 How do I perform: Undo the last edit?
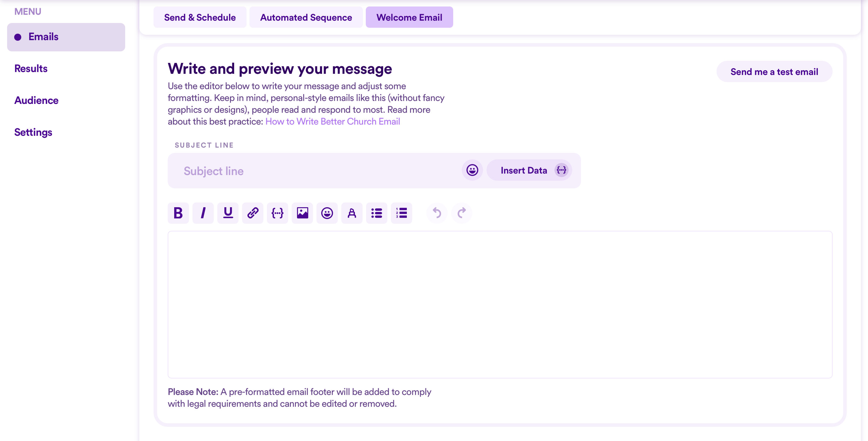pos(437,213)
